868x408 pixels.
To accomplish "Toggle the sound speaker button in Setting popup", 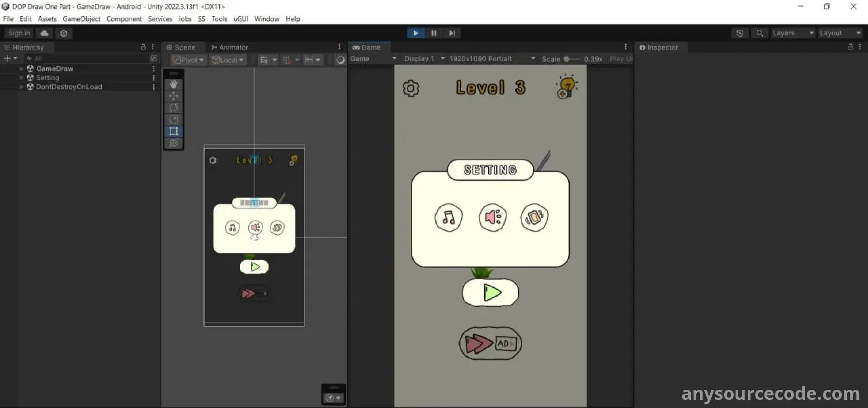I will (x=492, y=218).
